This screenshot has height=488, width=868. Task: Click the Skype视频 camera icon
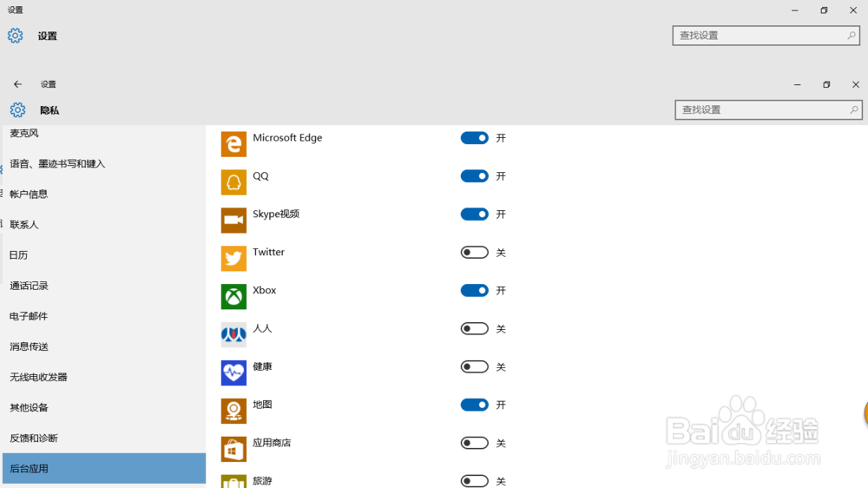pyautogui.click(x=233, y=221)
